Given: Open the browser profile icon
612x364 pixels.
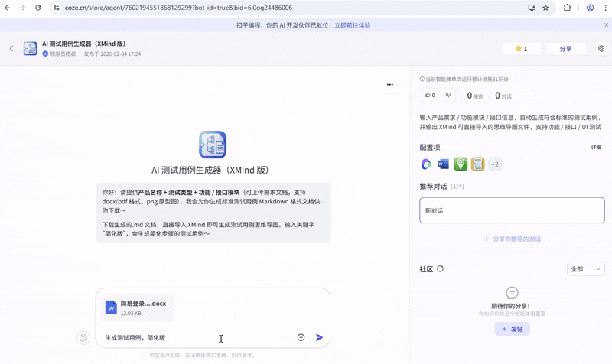Looking at the screenshot, I should tap(590, 8).
